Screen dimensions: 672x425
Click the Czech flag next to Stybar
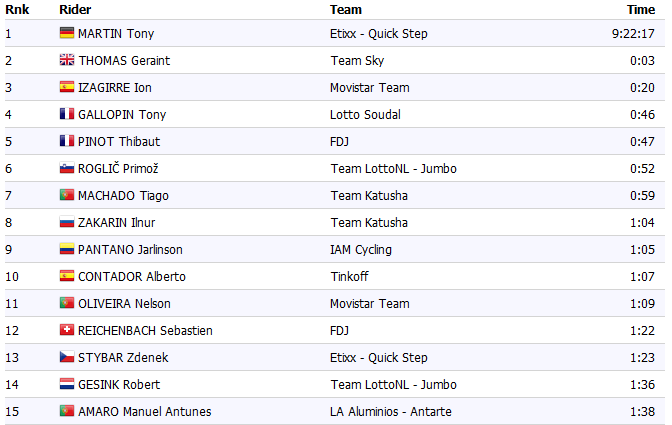pyautogui.click(x=67, y=358)
